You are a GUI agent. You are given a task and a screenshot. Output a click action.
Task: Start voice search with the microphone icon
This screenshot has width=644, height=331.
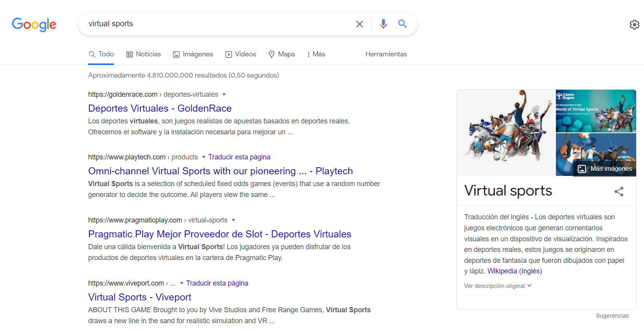[383, 24]
